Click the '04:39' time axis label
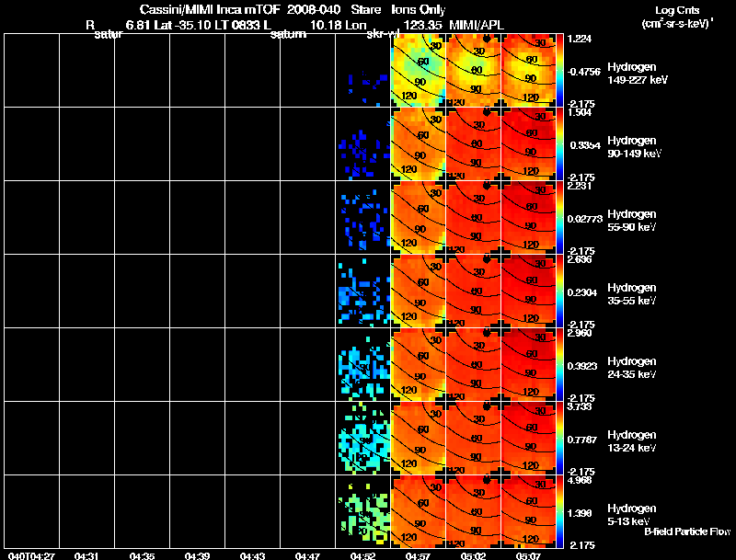This screenshot has width=736, height=560. coord(197,556)
